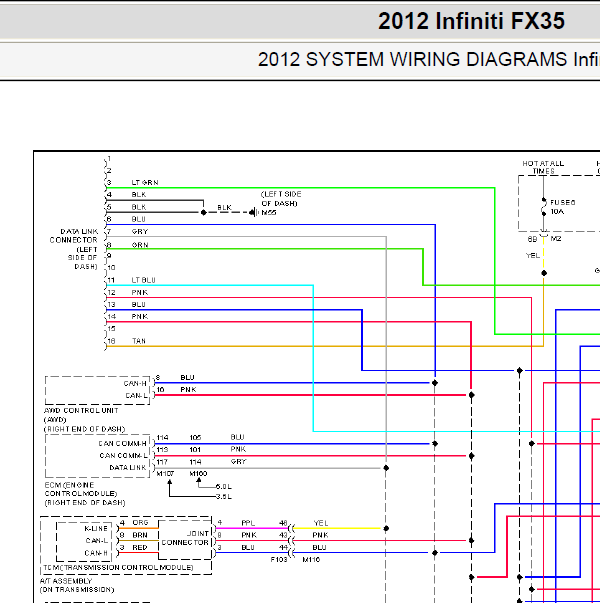Click the 'CAN COMM-L' terminal label in ECM
600x603 pixels.
123,455
